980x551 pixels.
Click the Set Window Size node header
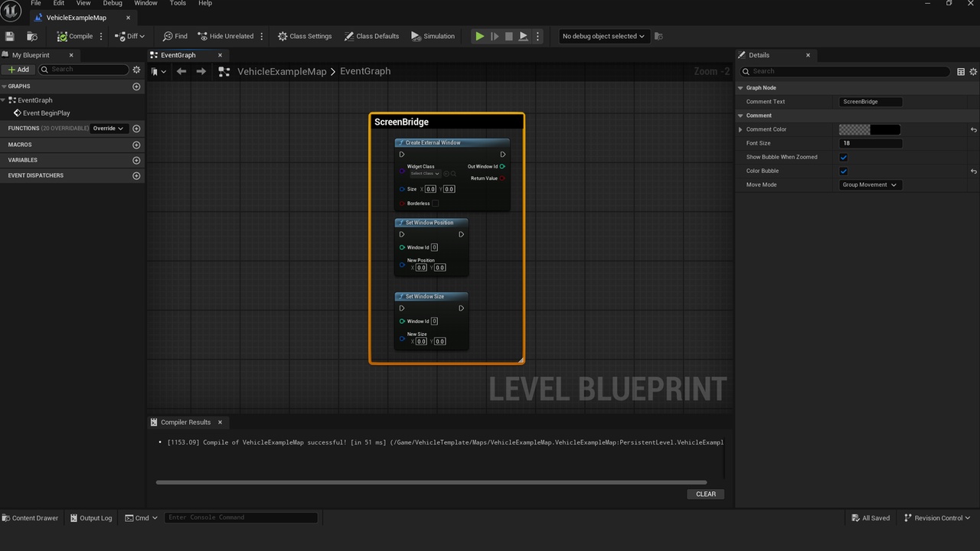pos(431,296)
